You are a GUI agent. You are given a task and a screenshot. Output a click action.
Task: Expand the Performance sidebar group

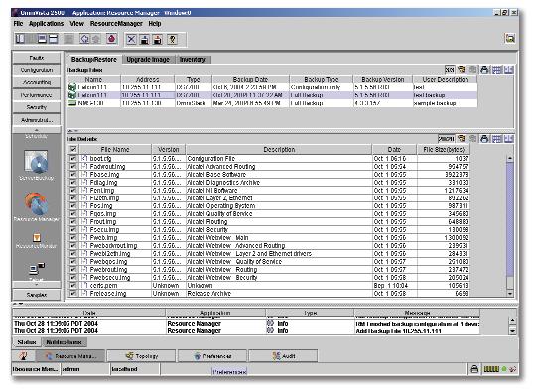click(x=37, y=95)
